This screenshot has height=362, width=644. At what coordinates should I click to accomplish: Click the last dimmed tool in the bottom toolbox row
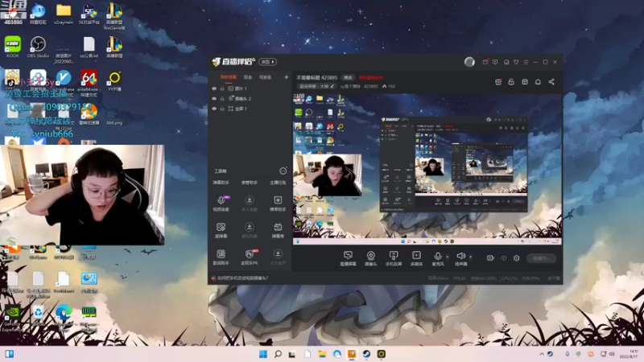click(278, 257)
